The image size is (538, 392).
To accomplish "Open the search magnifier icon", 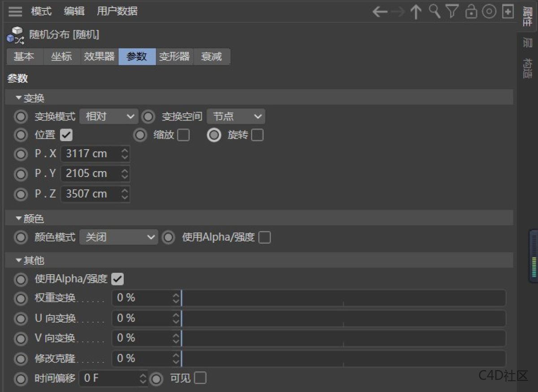I will 434,12.
